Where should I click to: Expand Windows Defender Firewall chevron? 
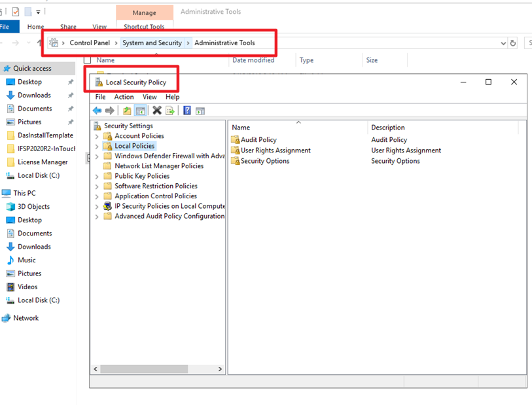pos(97,156)
